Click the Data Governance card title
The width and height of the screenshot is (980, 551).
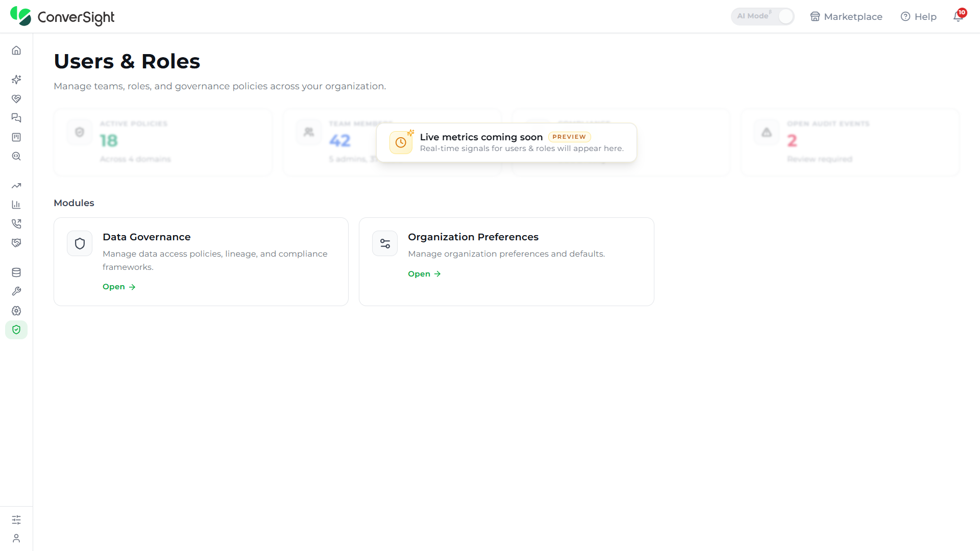coord(146,237)
